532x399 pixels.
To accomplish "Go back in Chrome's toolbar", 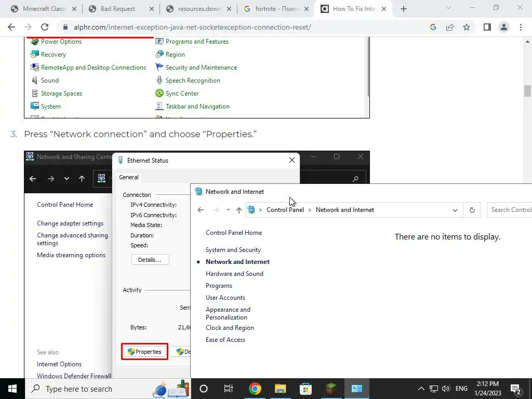I will coord(11,27).
